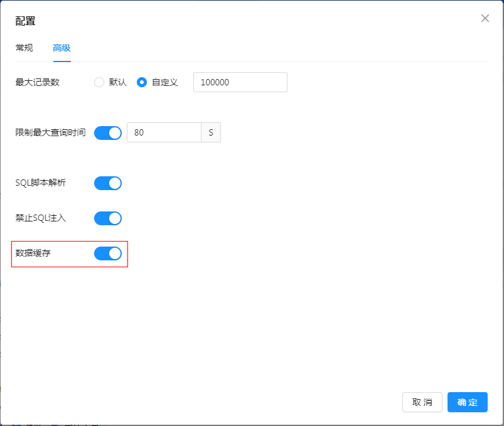
Task: Click the S seconds unit box
Action: tap(211, 133)
